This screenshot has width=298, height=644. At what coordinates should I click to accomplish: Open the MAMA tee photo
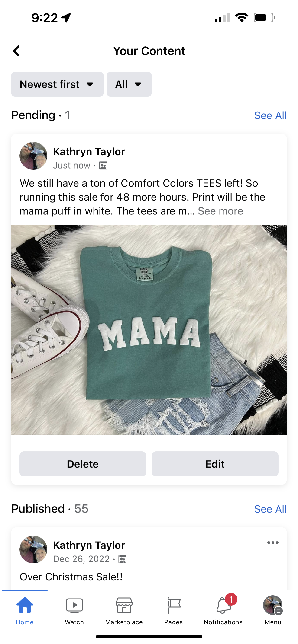(x=149, y=329)
